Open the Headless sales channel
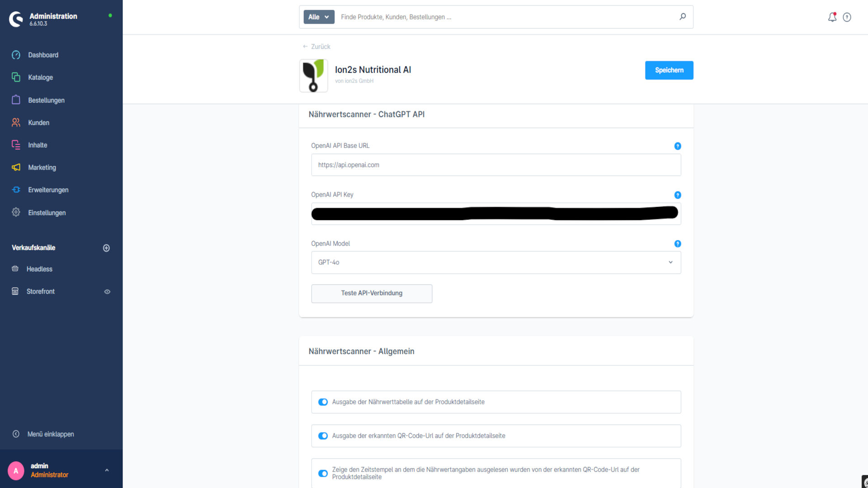 click(x=39, y=269)
